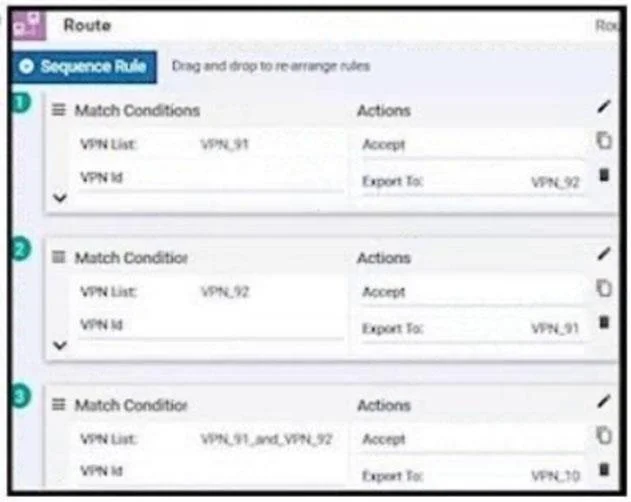
Task: Delete rule 3 with trash icon
Action: coord(604,469)
